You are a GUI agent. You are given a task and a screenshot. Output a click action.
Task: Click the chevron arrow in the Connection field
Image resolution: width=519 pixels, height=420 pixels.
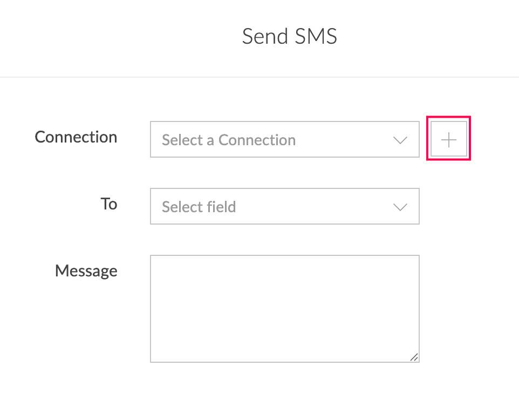[400, 140]
